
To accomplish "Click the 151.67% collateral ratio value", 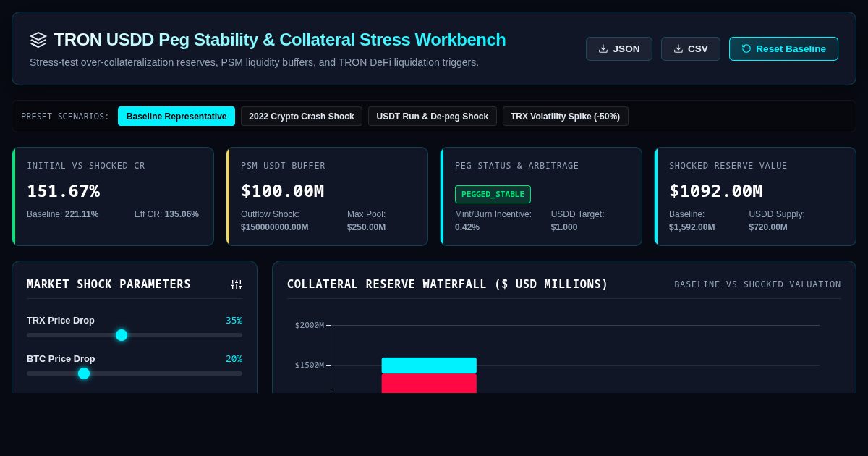I will click(x=64, y=191).
